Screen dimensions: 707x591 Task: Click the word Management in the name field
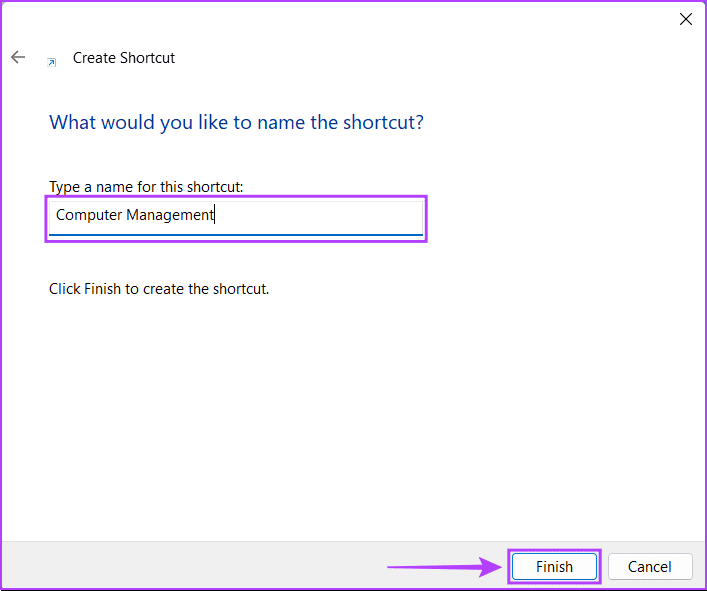click(169, 215)
